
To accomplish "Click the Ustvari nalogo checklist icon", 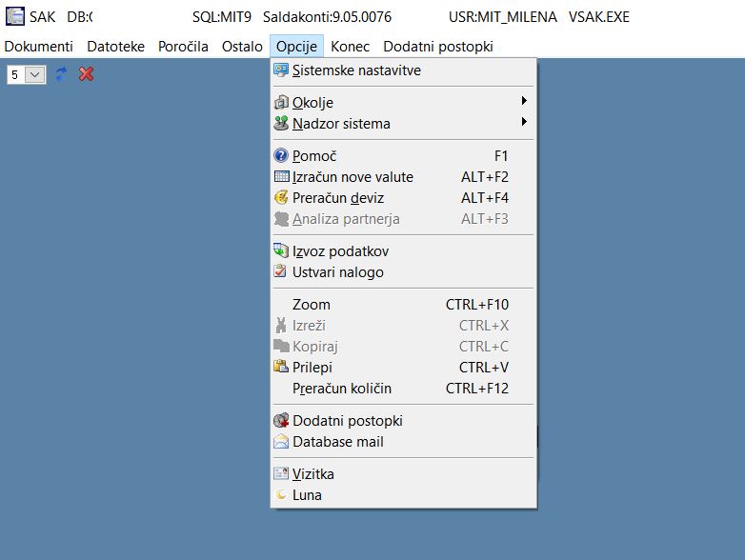I will (281, 271).
